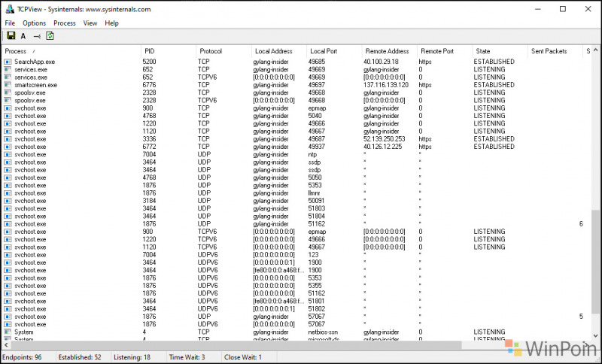The image size is (602, 364).
Task: Open the File menu
Action: (x=10, y=23)
